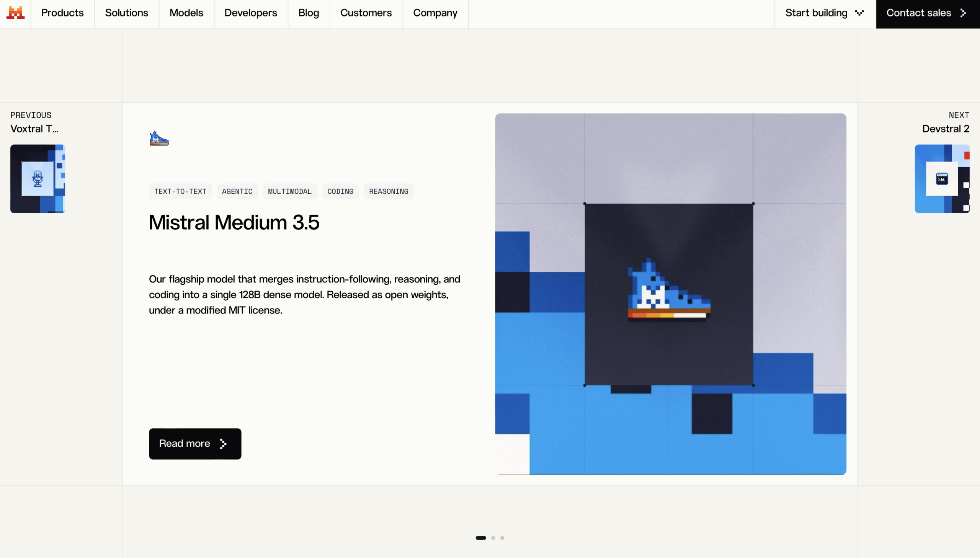Click the Read more button
Screen dimensions: 980x558
(x=195, y=444)
